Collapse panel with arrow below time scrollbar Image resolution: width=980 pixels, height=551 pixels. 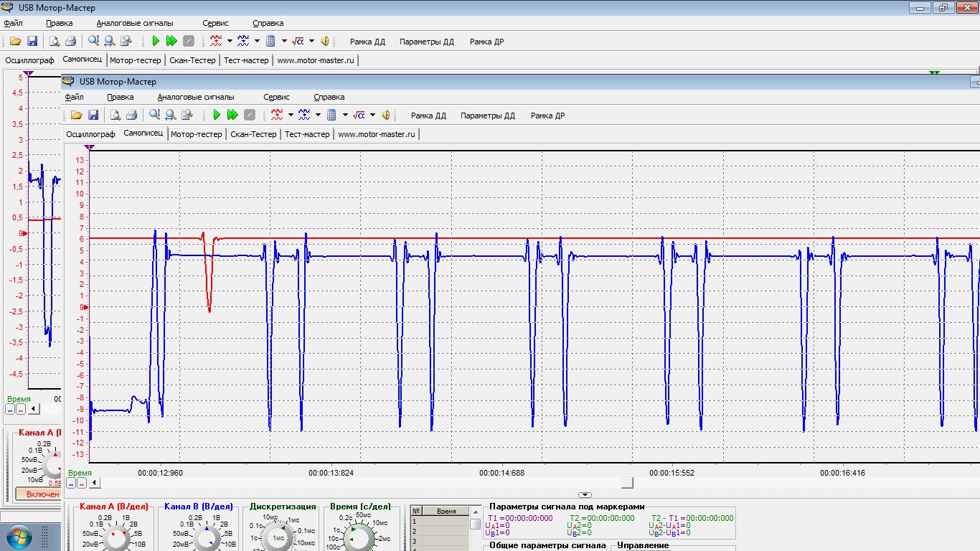coord(585,495)
